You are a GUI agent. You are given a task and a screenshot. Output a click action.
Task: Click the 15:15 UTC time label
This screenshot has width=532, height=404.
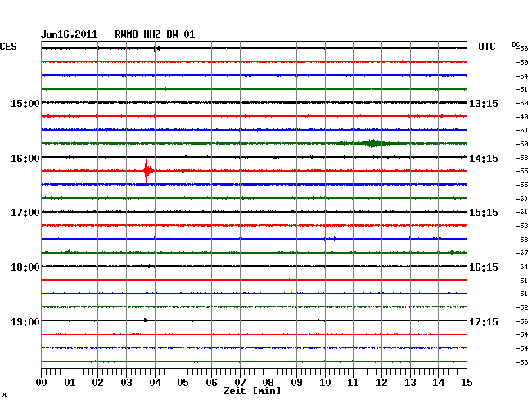(x=484, y=213)
